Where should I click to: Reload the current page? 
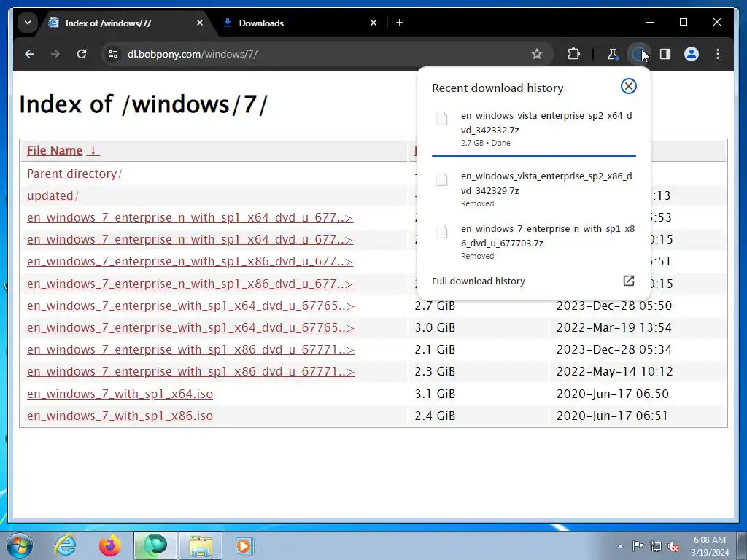pyautogui.click(x=82, y=54)
